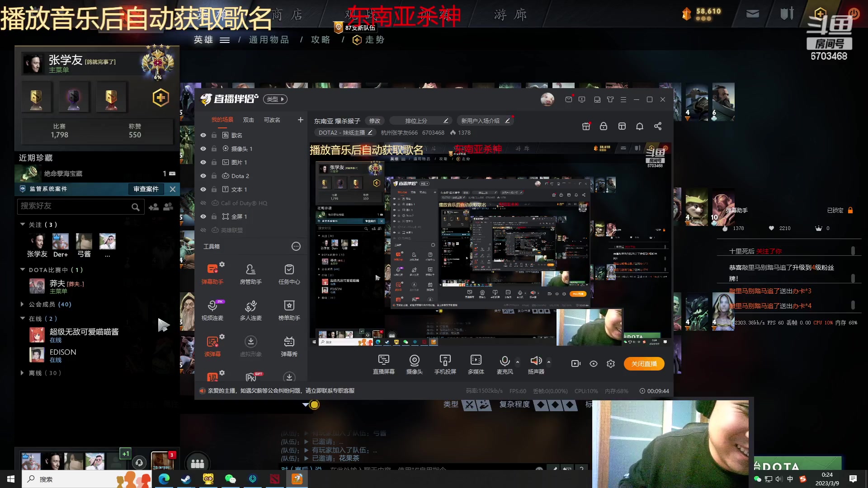
Task: Expand the 公会成员 (40) group
Action: coord(22,304)
